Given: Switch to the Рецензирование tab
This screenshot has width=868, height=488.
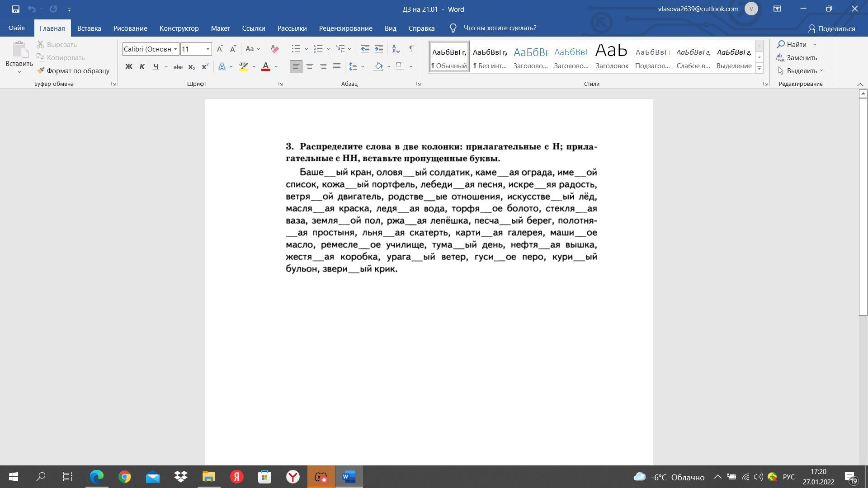Looking at the screenshot, I should (x=345, y=28).
